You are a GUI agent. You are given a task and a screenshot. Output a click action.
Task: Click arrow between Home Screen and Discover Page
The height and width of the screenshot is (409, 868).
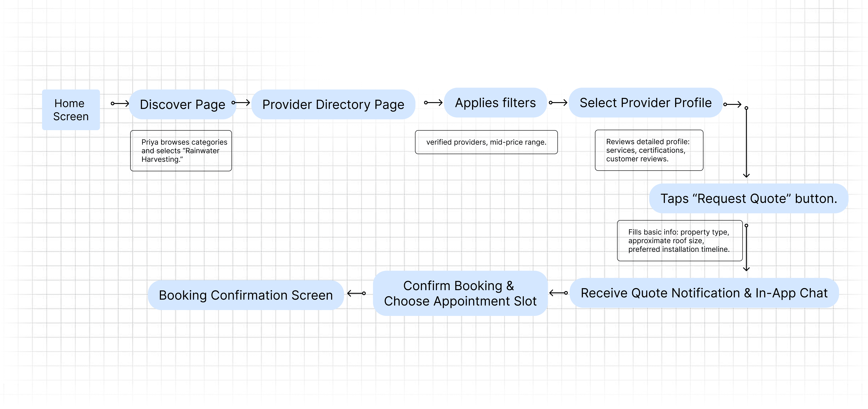120,104
